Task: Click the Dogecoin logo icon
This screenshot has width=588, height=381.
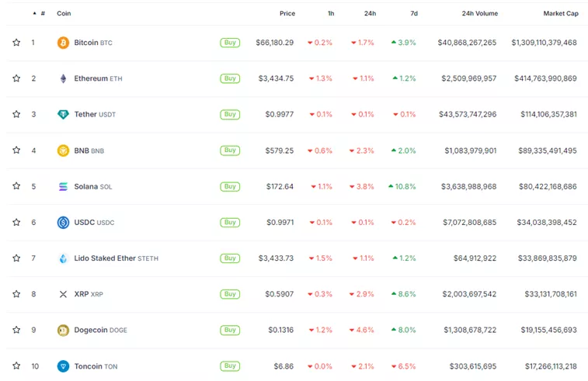Action: coord(63,330)
